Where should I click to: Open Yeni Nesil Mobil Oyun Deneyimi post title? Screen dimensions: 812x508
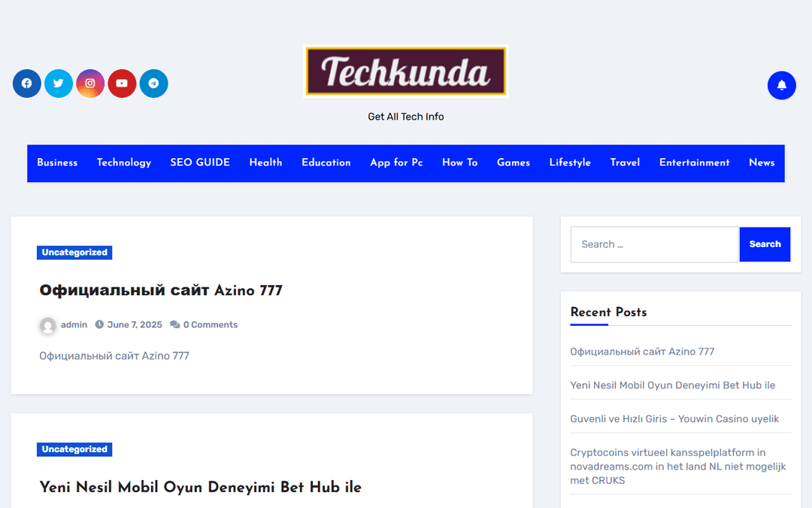point(201,487)
